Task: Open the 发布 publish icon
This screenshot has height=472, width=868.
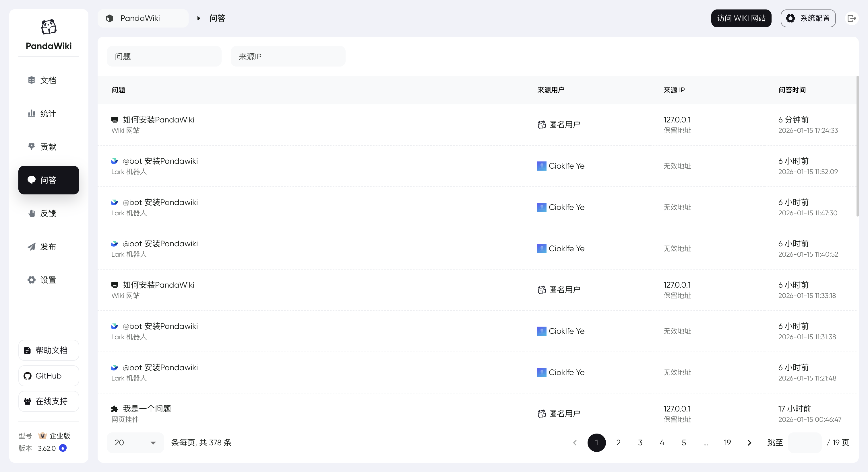Action: pos(31,246)
